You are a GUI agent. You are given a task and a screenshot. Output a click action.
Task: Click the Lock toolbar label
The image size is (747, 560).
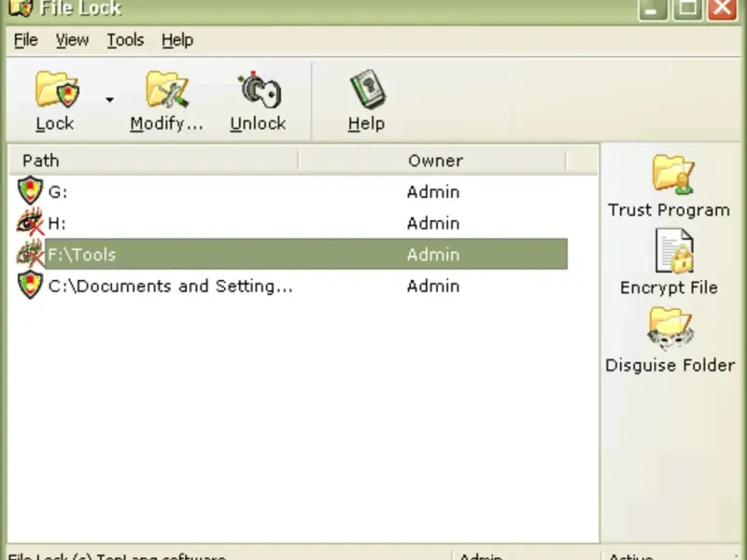(x=55, y=123)
